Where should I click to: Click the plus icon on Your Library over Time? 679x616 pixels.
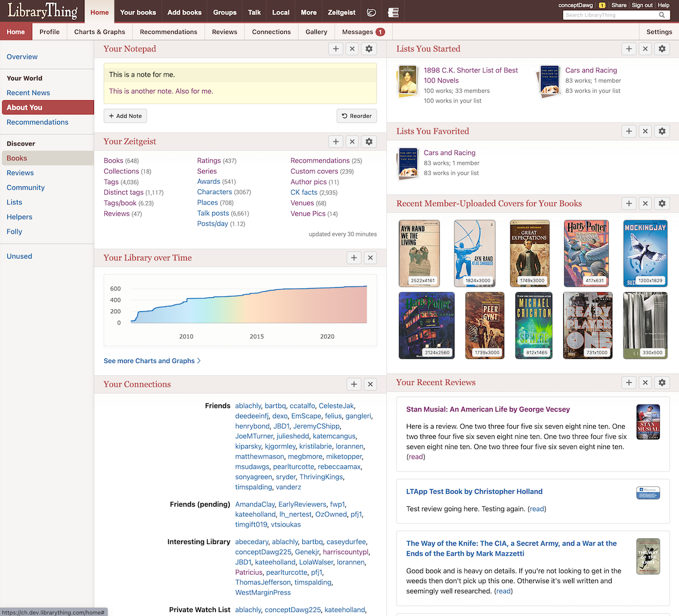pyautogui.click(x=354, y=257)
